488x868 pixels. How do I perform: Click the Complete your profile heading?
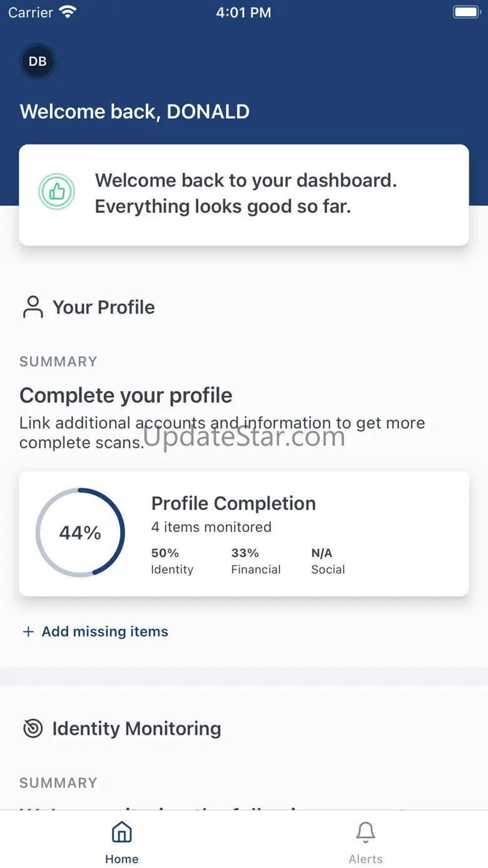click(x=126, y=396)
